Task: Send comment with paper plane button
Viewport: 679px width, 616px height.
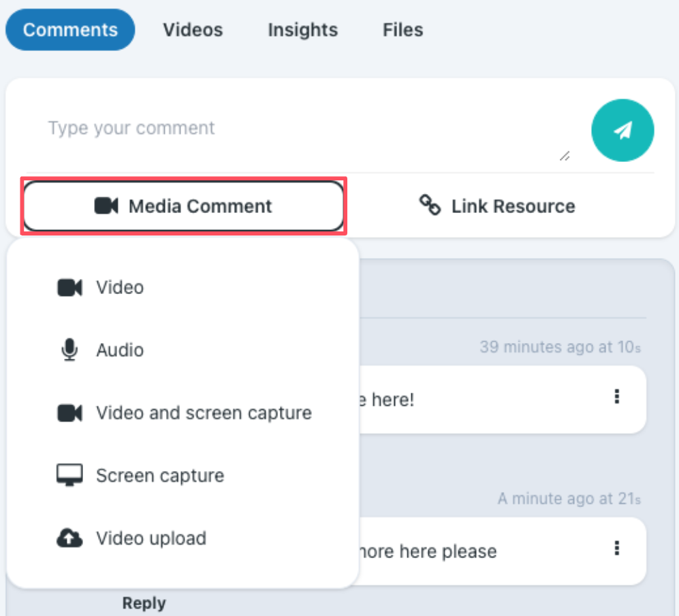Action: [x=622, y=130]
